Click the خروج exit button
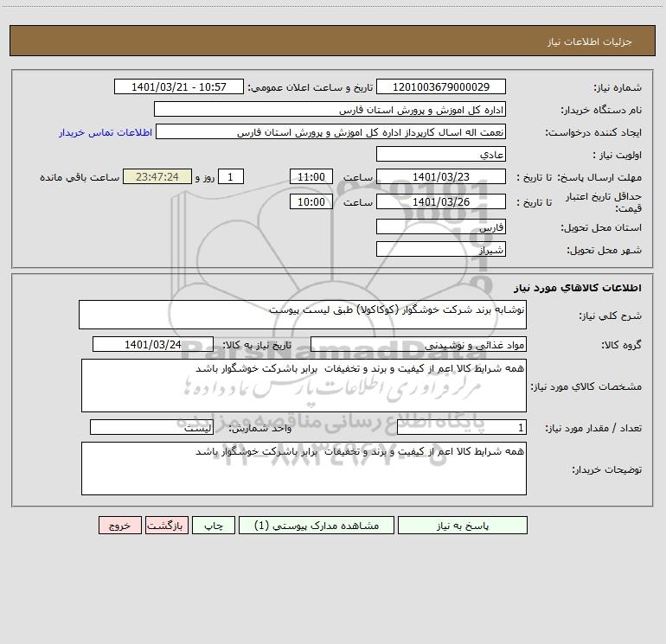The height and width of the screenshot is (644, 666). pyautogui.click(x=119, y=525)
